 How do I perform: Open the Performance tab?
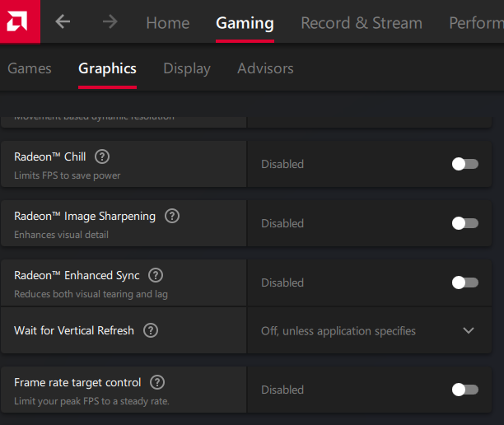click(x=476, y=23)
